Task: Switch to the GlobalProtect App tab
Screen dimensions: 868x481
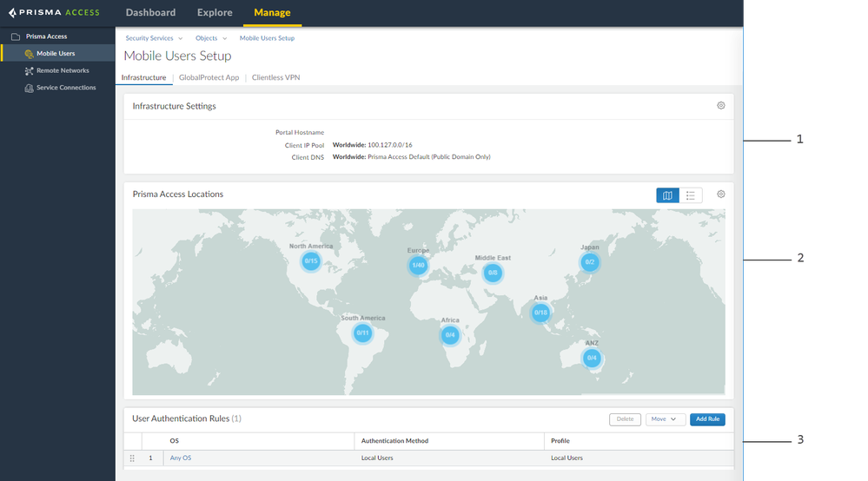Action: coord(209,77)
